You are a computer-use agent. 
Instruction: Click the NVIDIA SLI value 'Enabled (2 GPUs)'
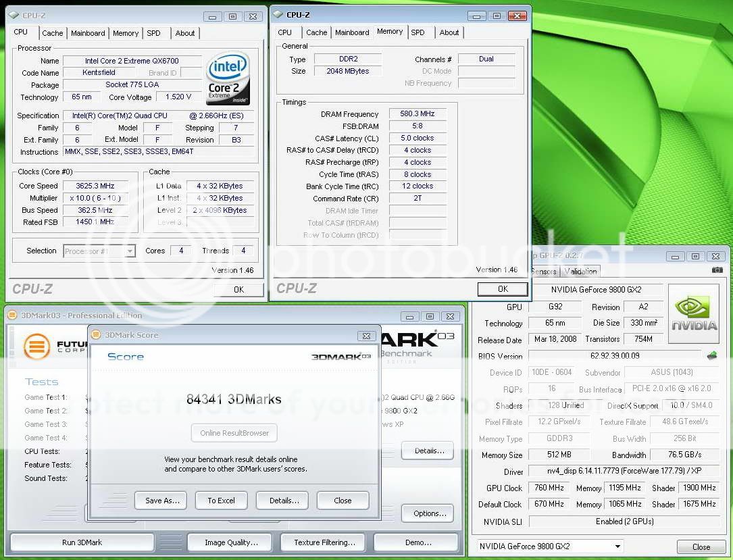[624, 521]
